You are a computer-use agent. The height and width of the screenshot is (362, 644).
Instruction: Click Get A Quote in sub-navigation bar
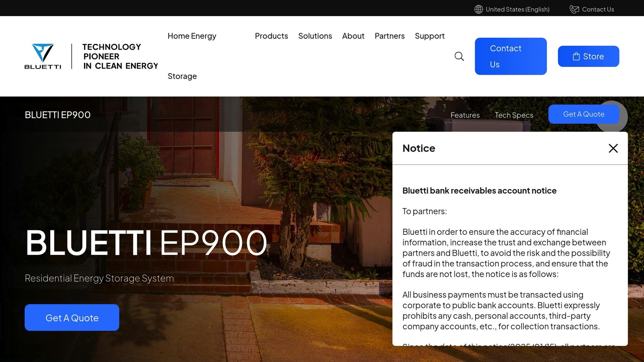click(584, 114)
